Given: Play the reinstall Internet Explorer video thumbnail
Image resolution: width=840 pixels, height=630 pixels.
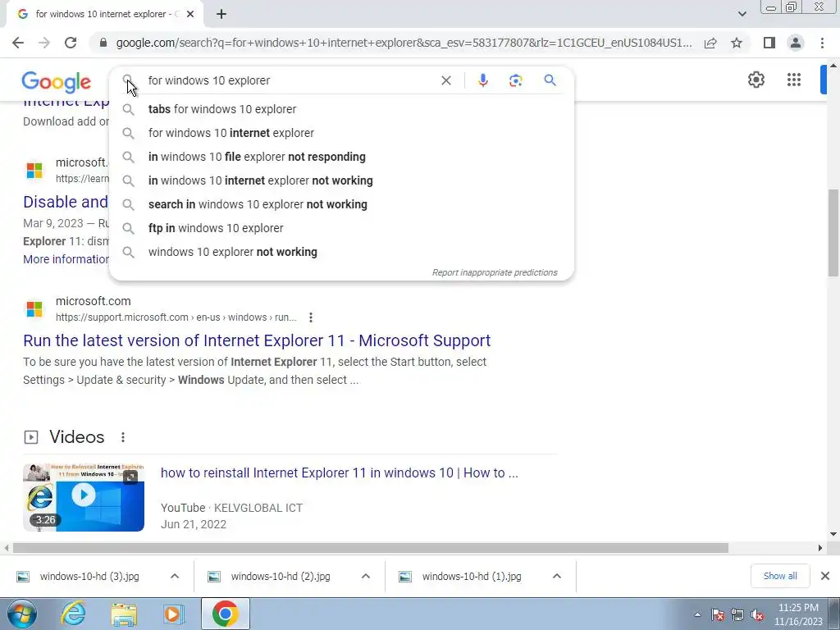Looking at the screenshot, I should click(x=84, y=498).
